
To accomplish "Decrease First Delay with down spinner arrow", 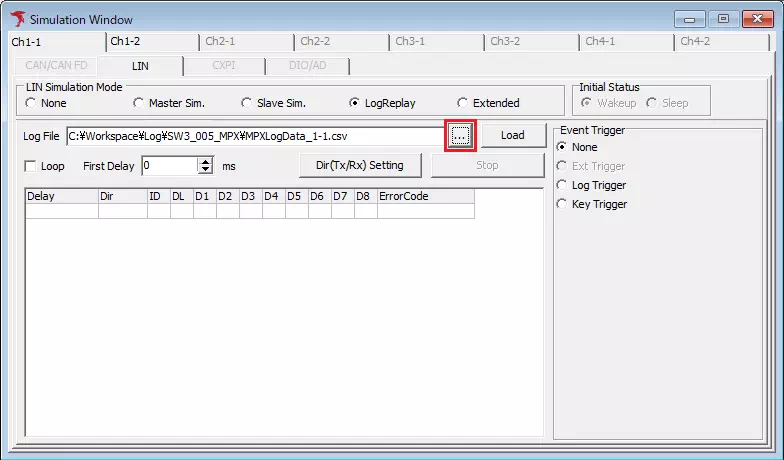I will point(206,170).
